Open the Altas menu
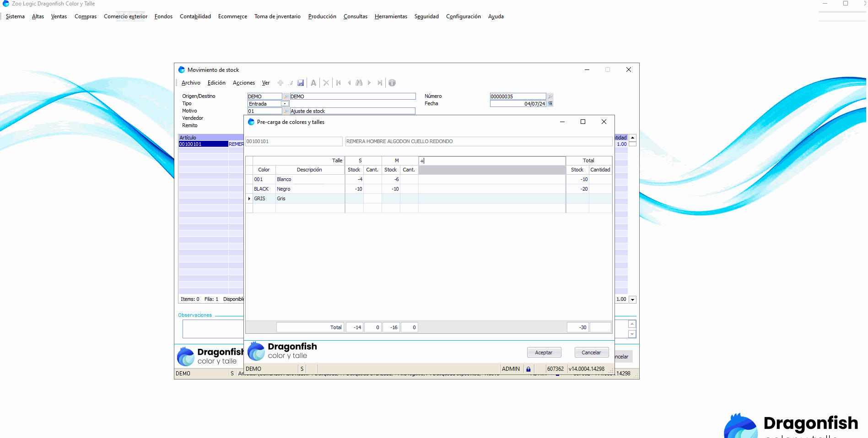This screenshot has height=438, width=868. coord(38,16)
